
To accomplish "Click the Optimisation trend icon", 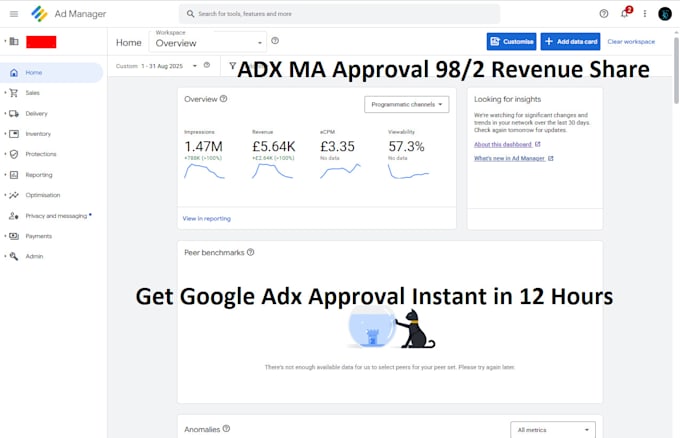I will (x=14, y=195).
